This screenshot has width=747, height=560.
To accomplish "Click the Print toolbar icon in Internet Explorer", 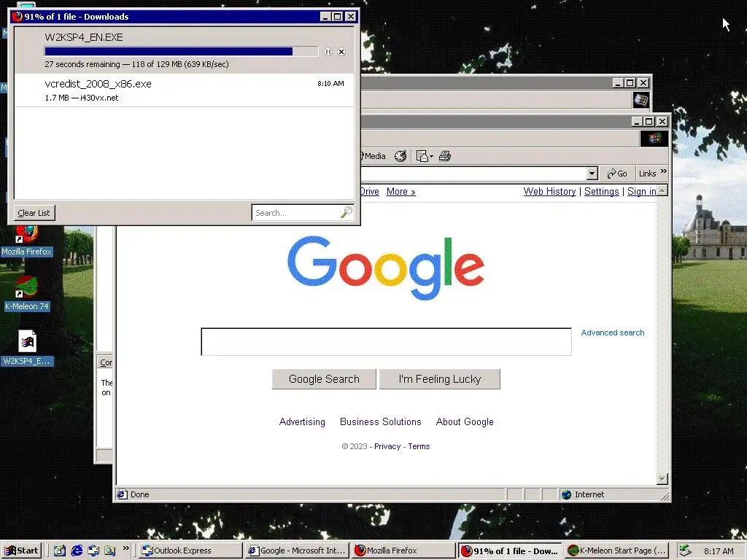I will [x=445, y=156].
